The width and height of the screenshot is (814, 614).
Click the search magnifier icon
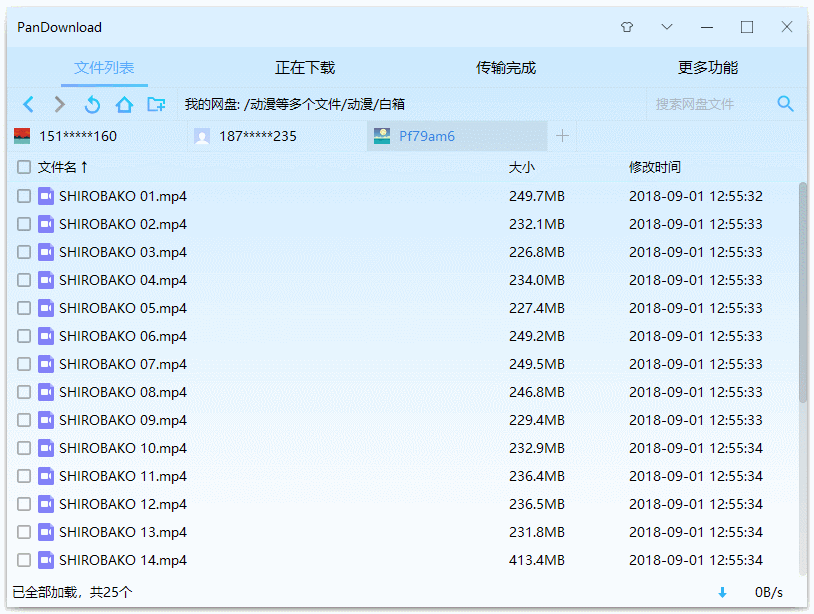pyautogui.click(x=786, y=103)
